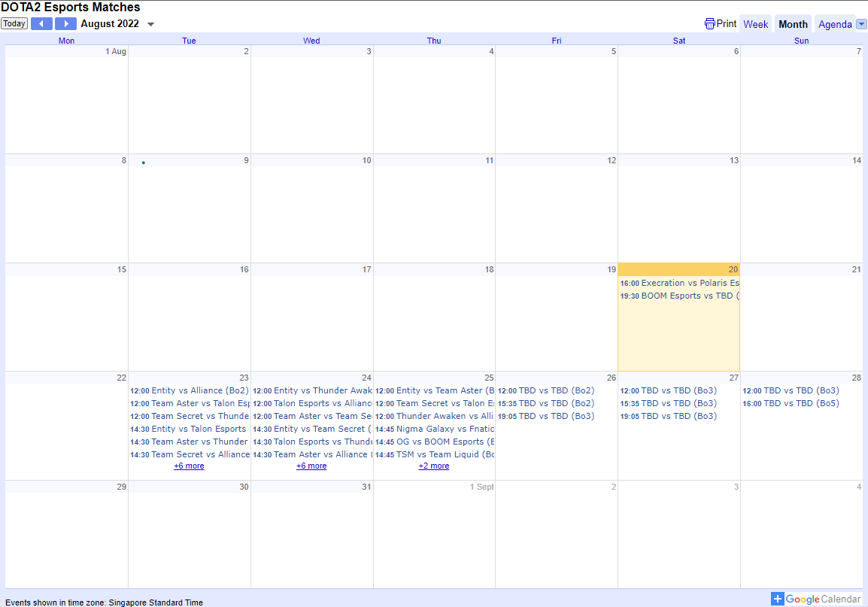This screenshot has height=607, width=868.
Task: Expand +2 more events on Thursday 25
Action: [433, 466]
